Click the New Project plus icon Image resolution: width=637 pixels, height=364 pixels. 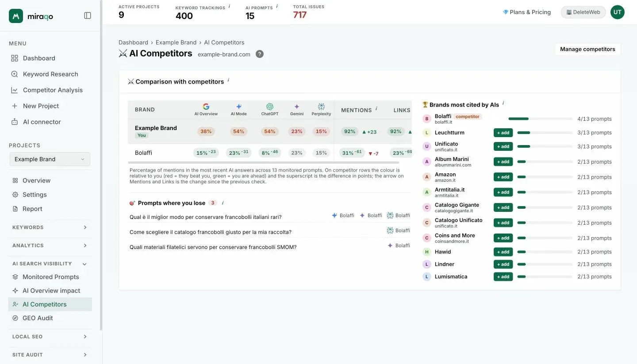15,106
